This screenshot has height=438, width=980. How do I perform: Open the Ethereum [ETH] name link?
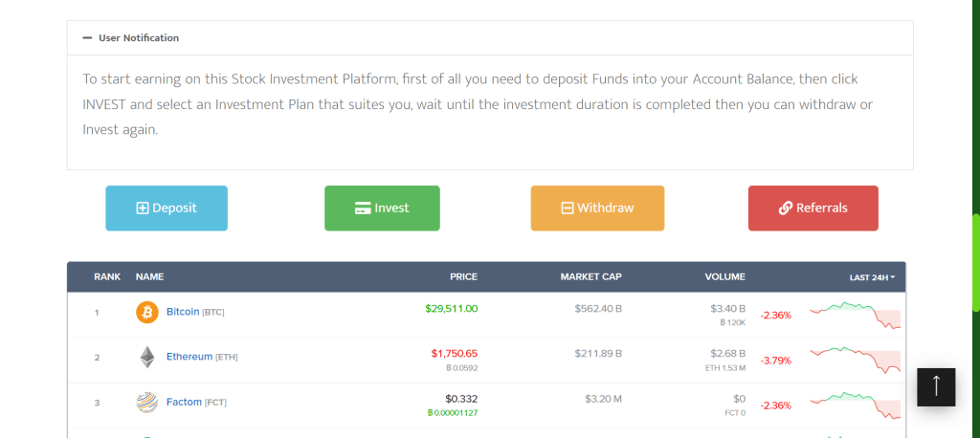189,357
